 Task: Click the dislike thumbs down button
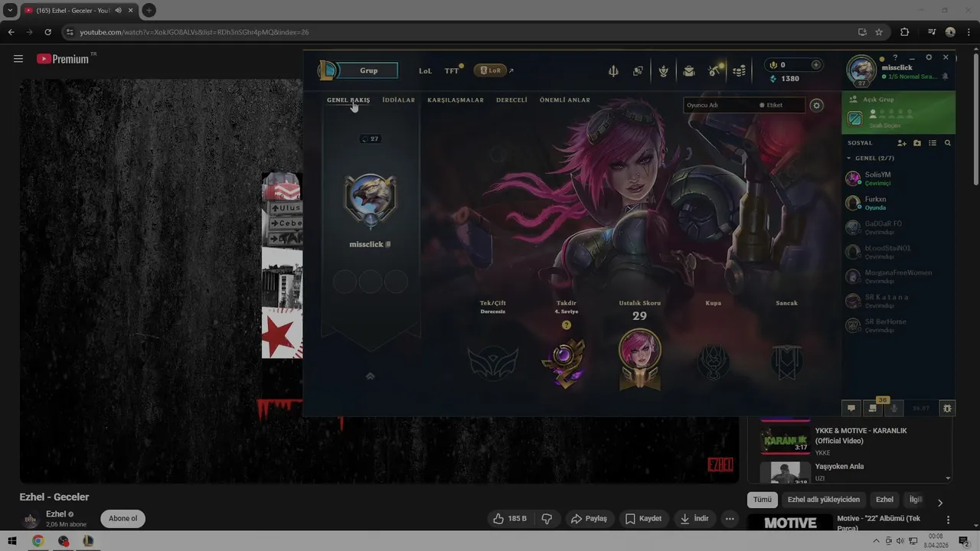pyautogui.click(x=547, y=518)
